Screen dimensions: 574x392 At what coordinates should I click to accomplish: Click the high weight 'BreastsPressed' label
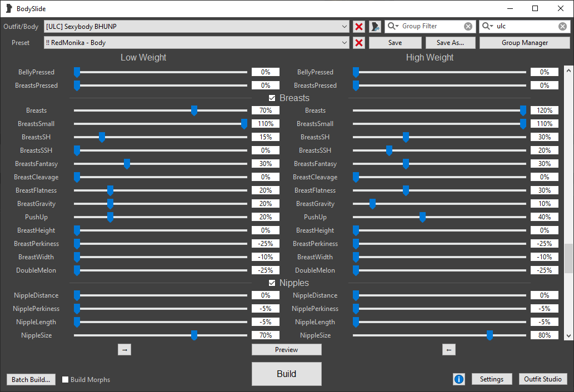click(x=315, y=85)
